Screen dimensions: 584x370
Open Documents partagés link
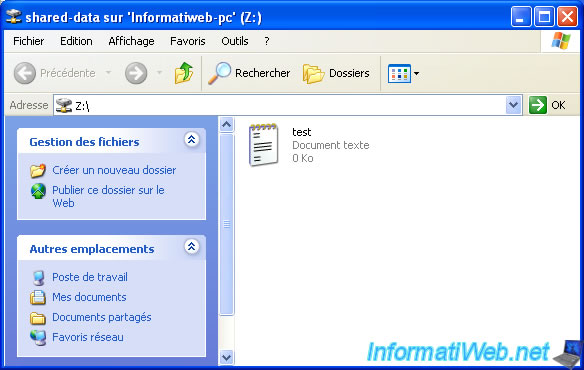pos(102,317)
